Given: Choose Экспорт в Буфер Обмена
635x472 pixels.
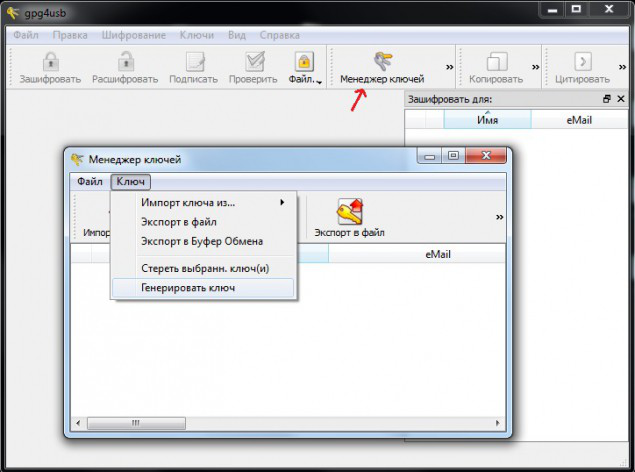Looking at the screenshot, I should tap(203, 241).
